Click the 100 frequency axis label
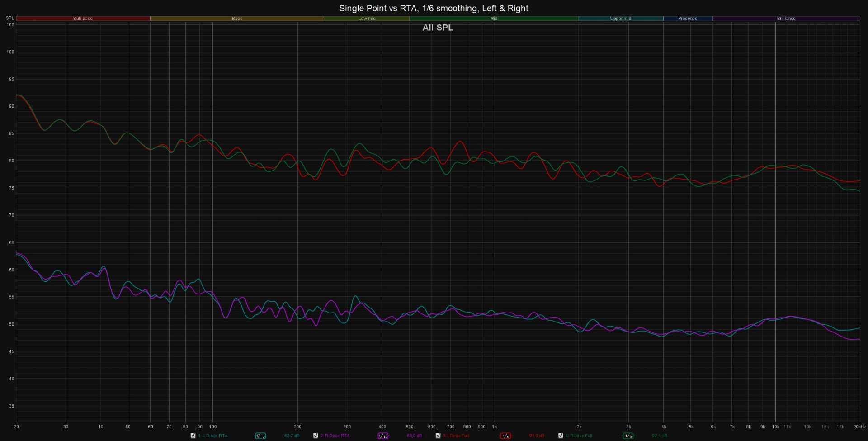The image size is (868, 441). pyautogui.click(x=213, y=427)
